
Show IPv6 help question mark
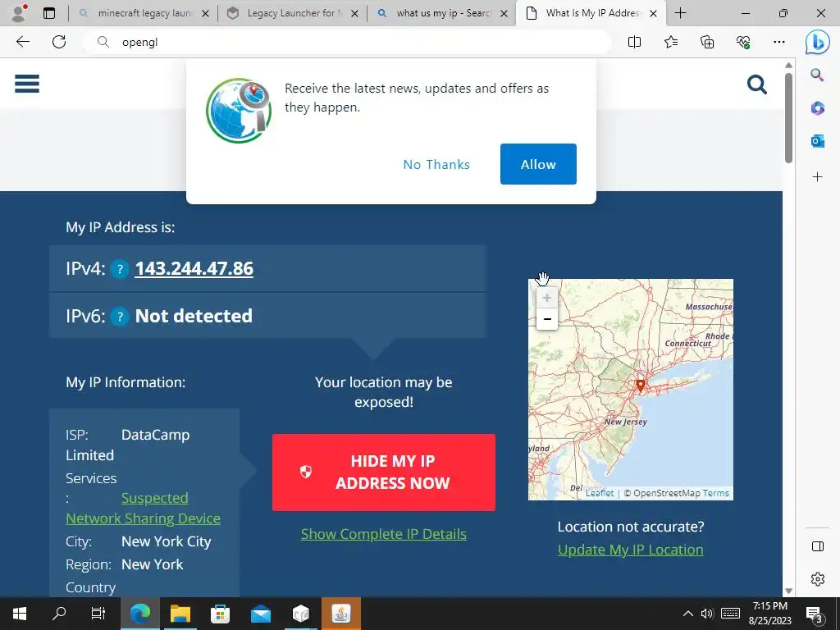pyautogui.click(x=120, y=317)
